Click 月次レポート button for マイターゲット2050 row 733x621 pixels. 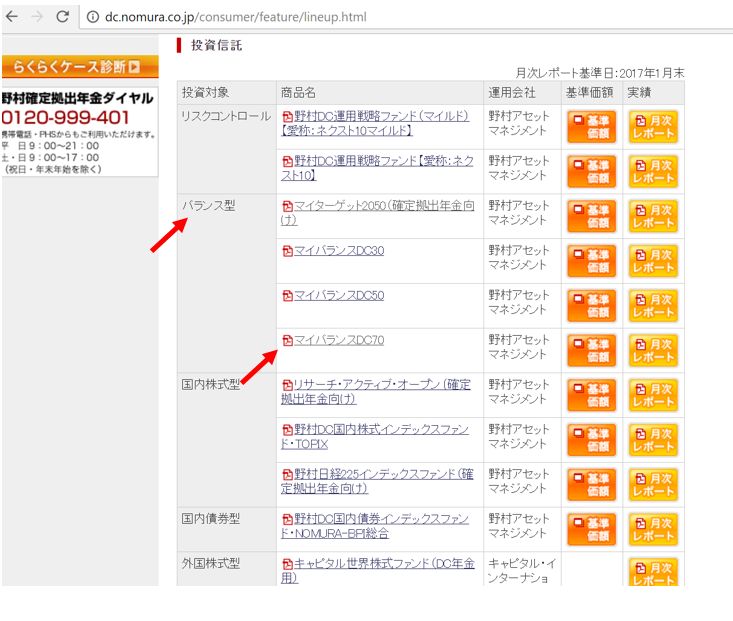pos(653,217)
